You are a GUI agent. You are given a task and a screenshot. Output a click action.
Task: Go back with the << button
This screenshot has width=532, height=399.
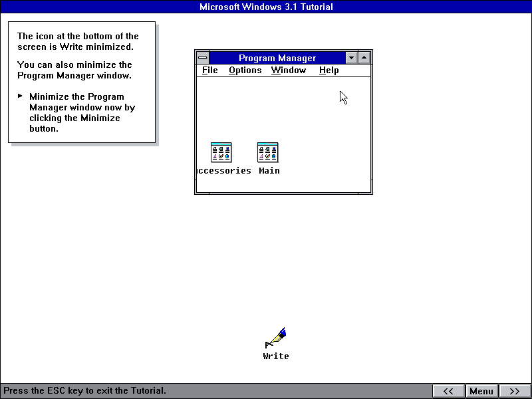448,391
